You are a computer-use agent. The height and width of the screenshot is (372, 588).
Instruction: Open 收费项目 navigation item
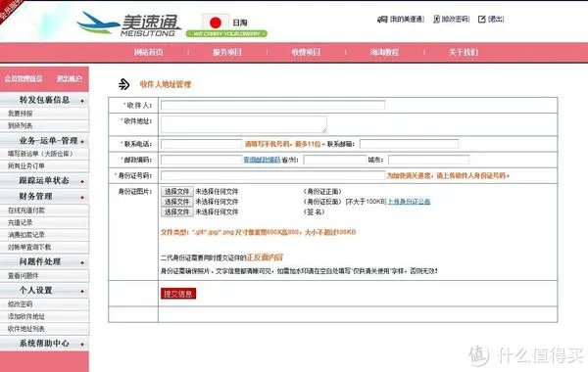coord(306,52)
